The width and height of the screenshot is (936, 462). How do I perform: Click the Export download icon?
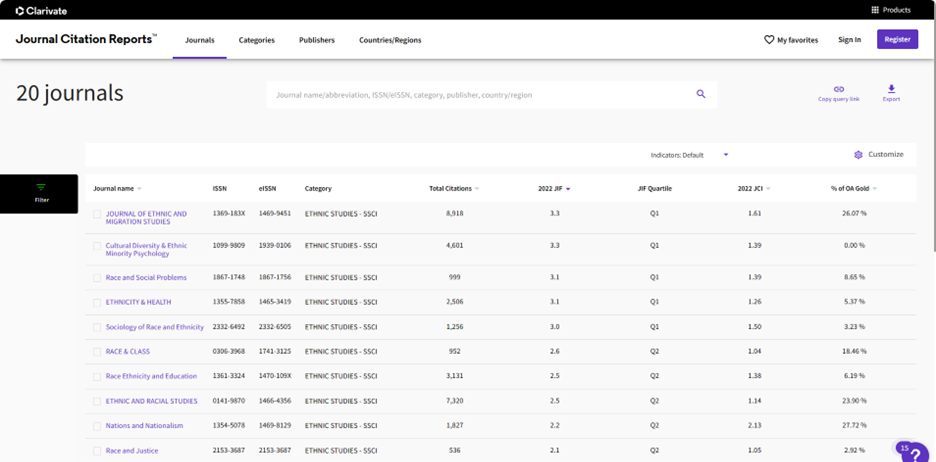891,90
